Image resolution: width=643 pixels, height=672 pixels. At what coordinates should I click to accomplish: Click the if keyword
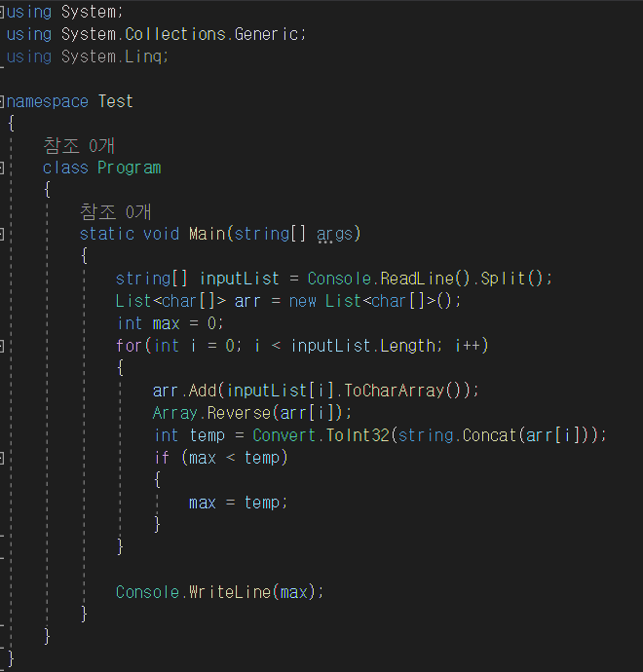point(162,458)
